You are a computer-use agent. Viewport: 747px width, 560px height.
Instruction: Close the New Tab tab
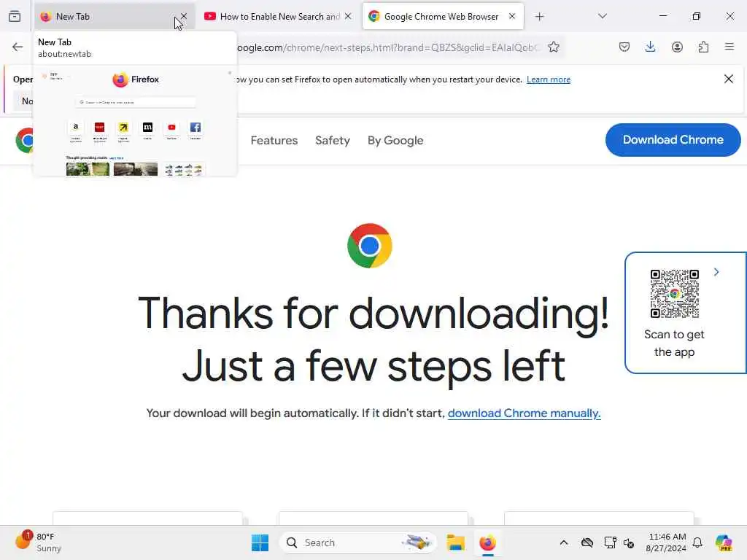tap(184, 16)
